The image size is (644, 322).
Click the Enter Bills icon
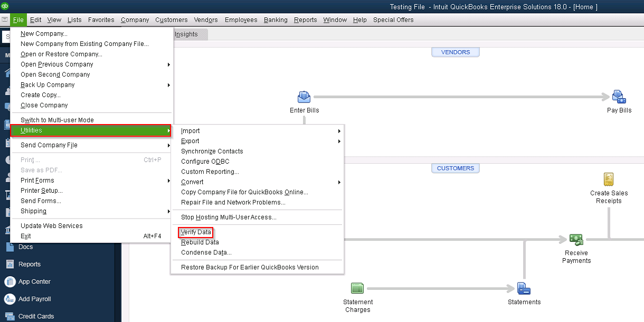point(304,97)
